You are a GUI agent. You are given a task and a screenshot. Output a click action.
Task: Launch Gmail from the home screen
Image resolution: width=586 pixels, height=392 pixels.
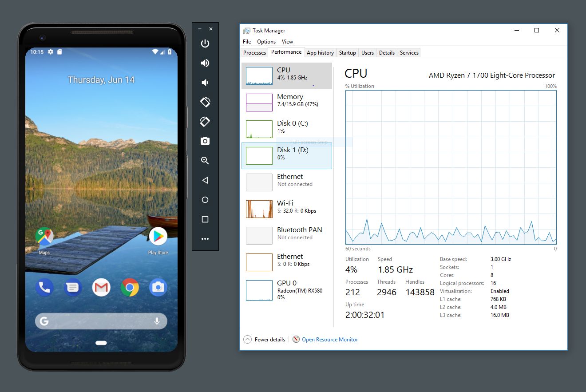(101, 288)
